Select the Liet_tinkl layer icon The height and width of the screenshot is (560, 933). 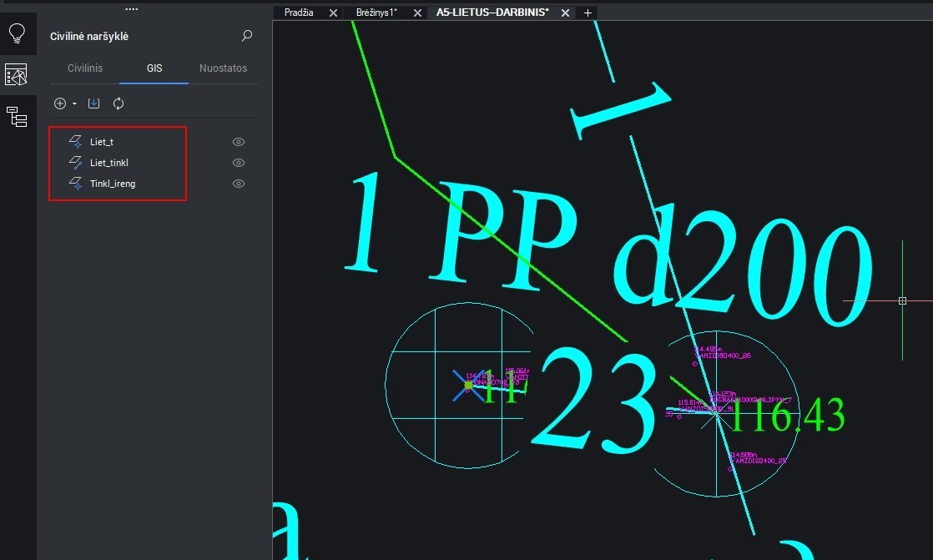click(x=76, y=163)
